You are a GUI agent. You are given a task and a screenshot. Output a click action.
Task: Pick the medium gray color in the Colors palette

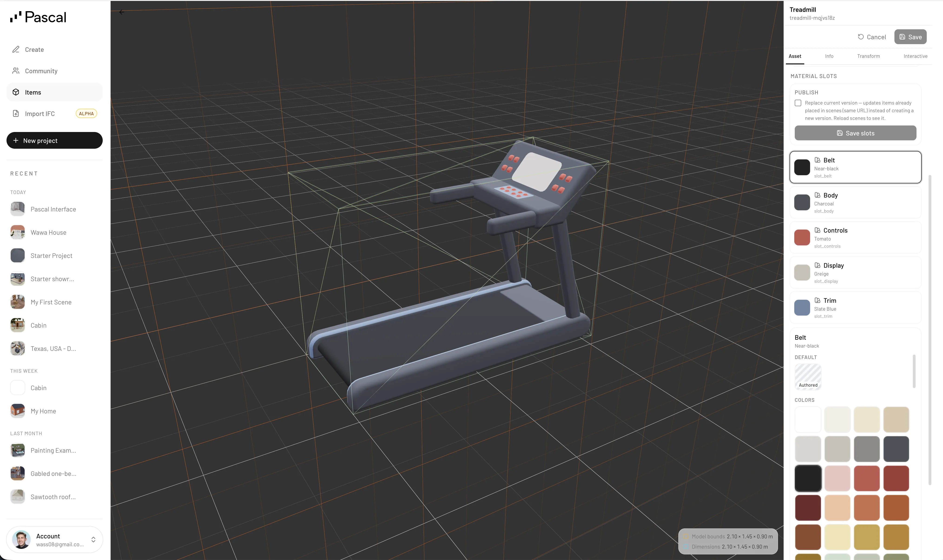pyautogui.click(x=867, y=449)
